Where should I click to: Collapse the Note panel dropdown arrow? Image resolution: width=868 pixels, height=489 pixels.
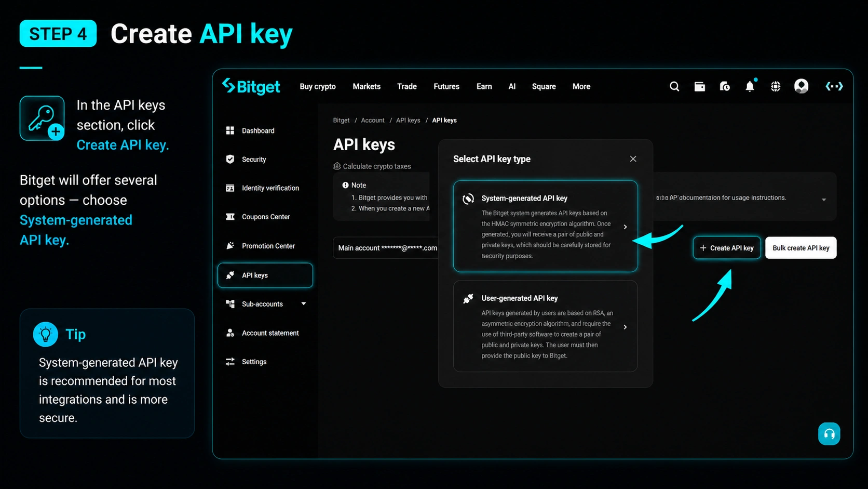coord(824,200)
